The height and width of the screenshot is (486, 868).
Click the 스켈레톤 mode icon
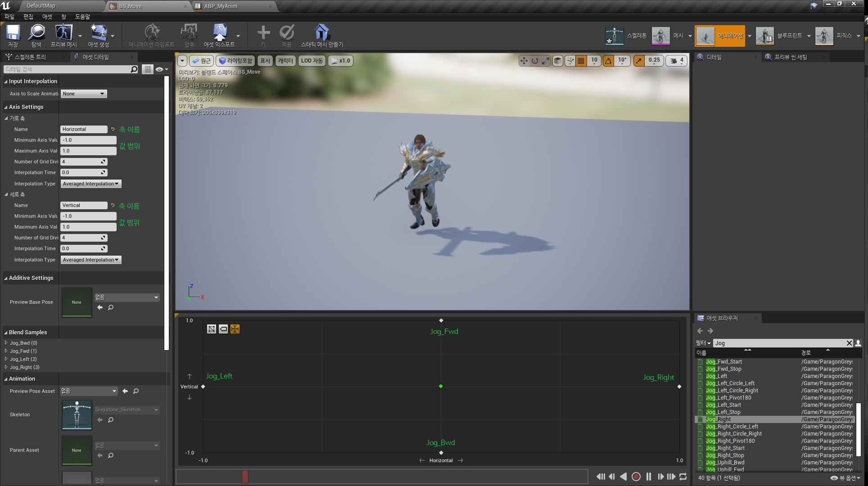pos(615,36)
